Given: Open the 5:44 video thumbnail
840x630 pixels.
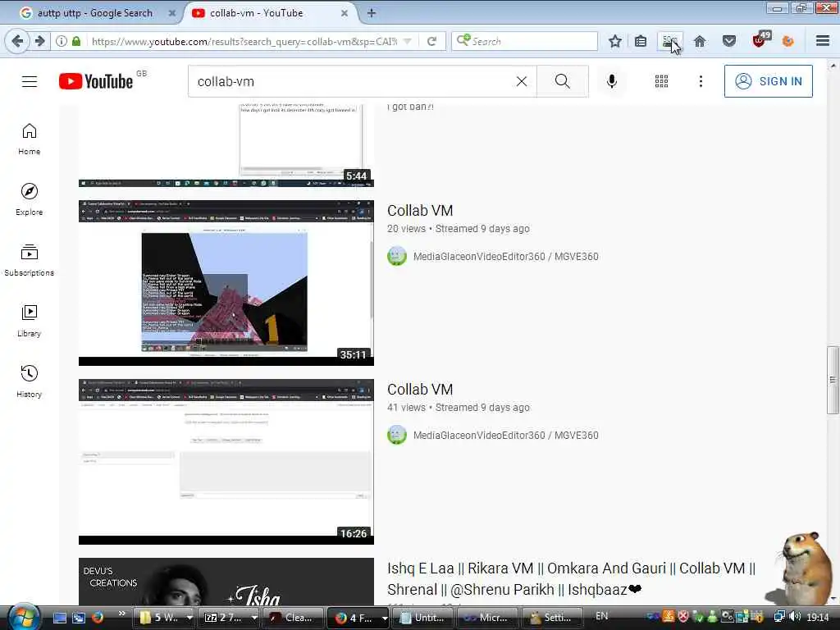Looking at the screenshot, I should click(x=226, y=146).
